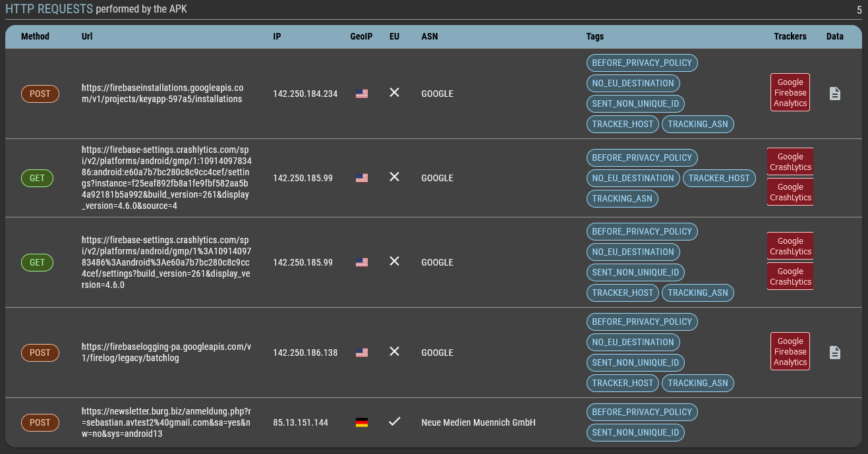This screenshot has height=454, width=868.
Task: Open data document icon for firebaseinstallations request
Action: point(834,94)
